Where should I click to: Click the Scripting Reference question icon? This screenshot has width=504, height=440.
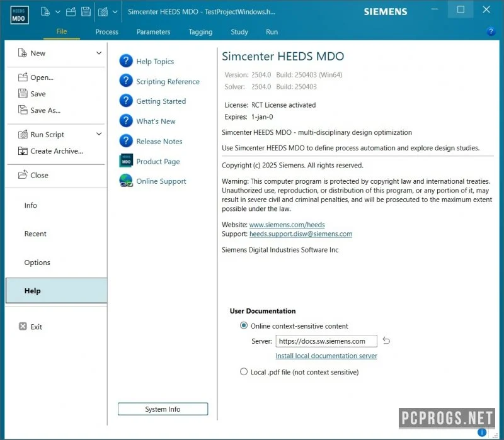(x=126, y=81)
